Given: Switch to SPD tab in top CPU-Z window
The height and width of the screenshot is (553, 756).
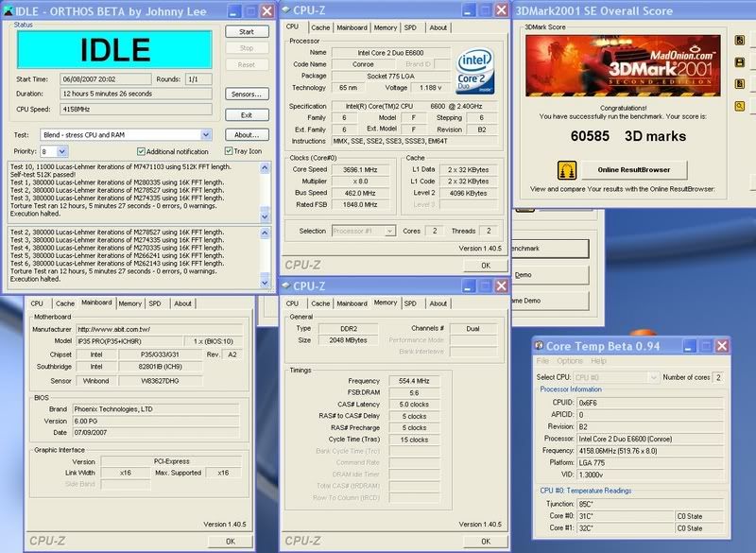Looking at the screenshot, I should (x=410, y=28).
